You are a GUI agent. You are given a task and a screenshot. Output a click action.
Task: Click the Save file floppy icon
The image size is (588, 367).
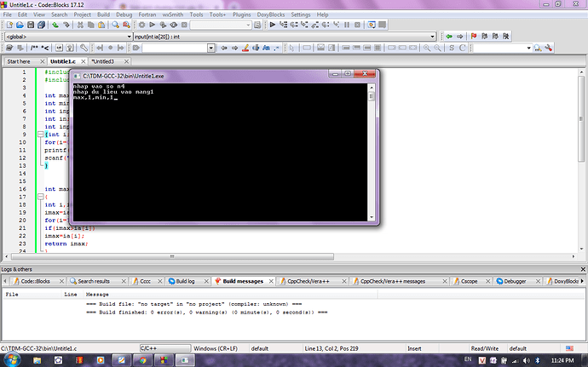point(31,26)
